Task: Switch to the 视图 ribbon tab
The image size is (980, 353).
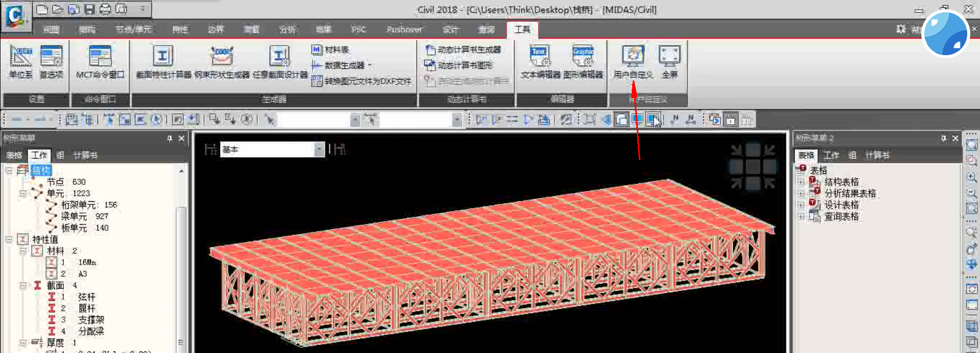Action: [x=51, y=30]
